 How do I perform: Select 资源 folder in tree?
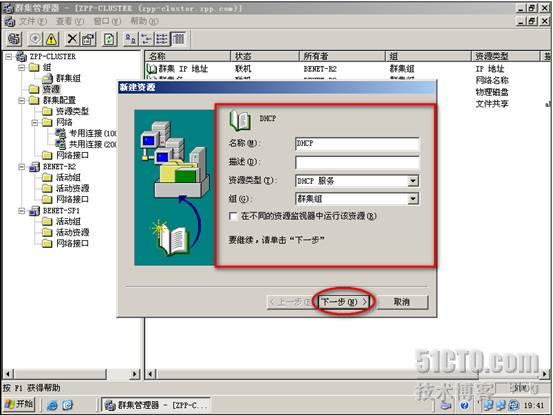tap(51, 89)
